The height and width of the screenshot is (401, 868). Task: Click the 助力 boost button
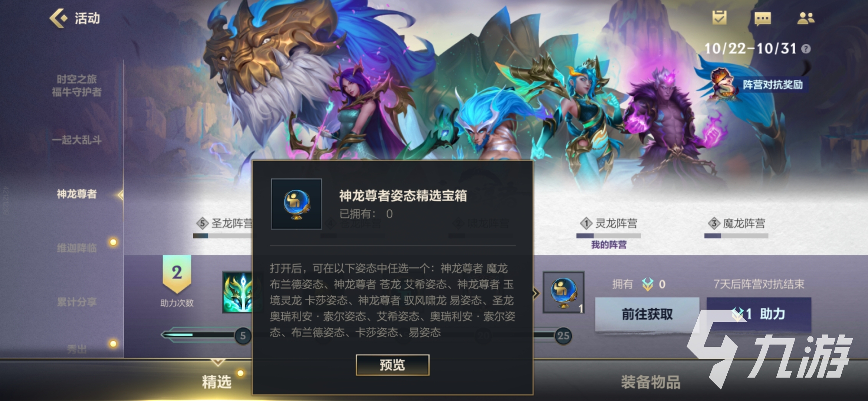(x=759, y=314)
